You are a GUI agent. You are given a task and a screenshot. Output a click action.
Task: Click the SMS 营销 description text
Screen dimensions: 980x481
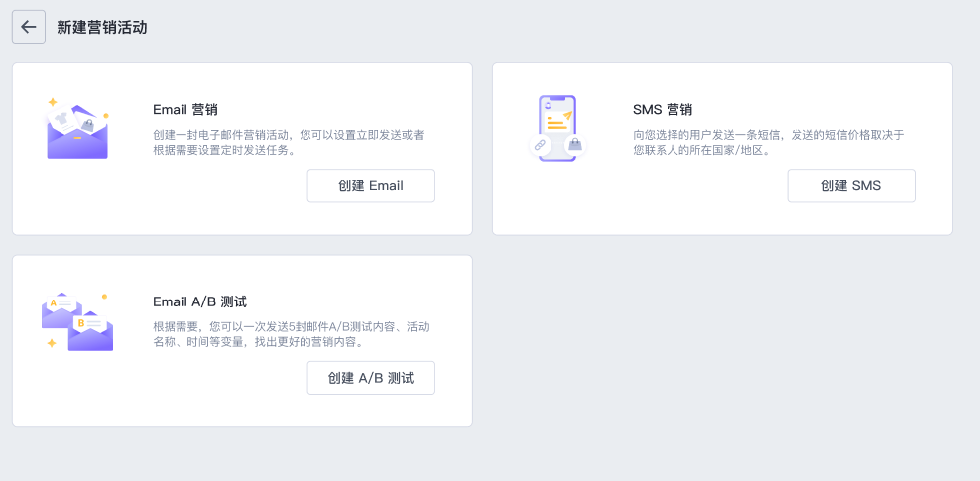(768, 143)
